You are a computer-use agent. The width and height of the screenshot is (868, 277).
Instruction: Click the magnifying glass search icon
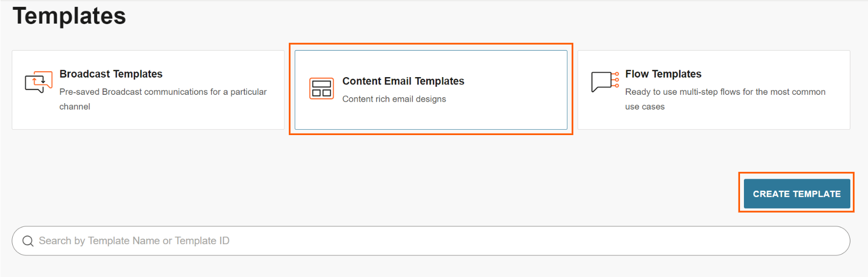point(28,241)
